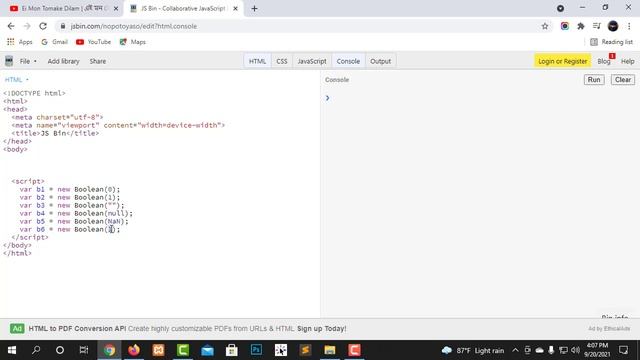The height and width of the screenshot is (360, 640).
Task: Go back in browser history
Action: tap(11, 26)
